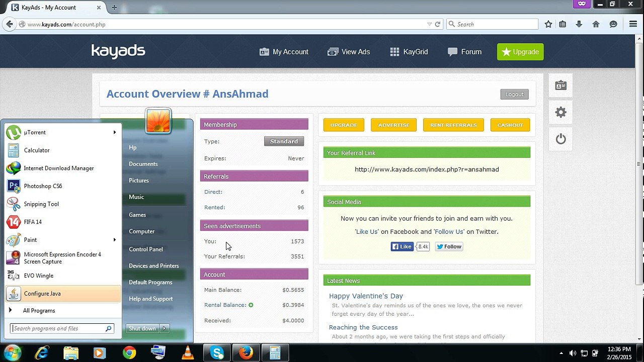The height and width of the screenshot is (362, 644).
Task: Open the Rented referrals link
Action: tap(214, 207)
